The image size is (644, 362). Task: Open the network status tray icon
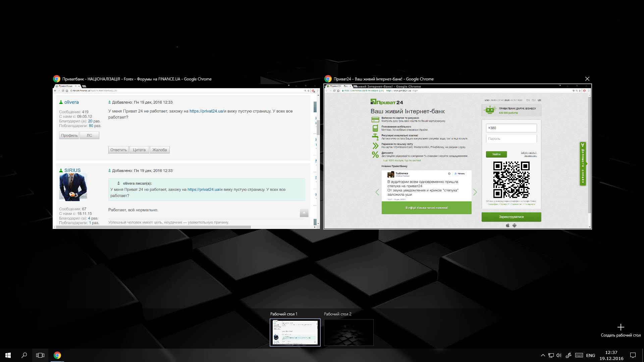(551, 355)
